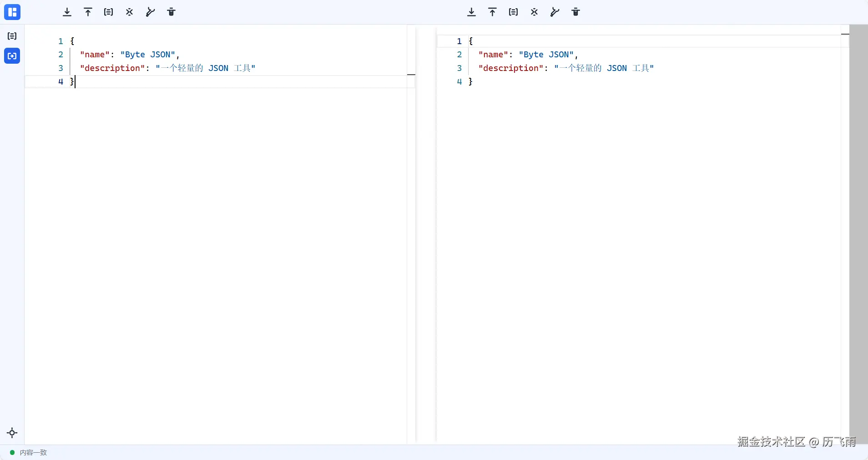Click the download arrow icon above the left editor
868x460 pixels.
[x=67, y=12]
